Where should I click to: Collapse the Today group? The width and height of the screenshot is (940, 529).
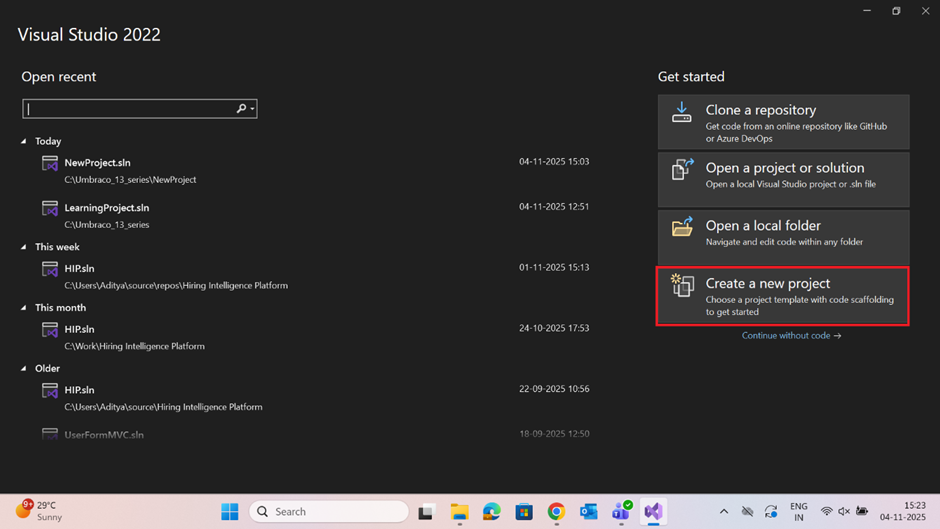pos(25,142)
